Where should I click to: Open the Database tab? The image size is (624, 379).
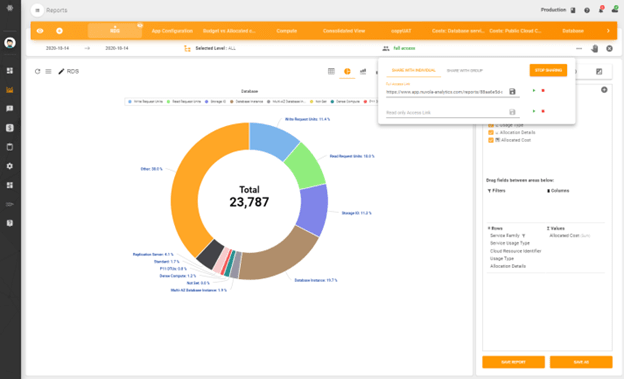573,31
